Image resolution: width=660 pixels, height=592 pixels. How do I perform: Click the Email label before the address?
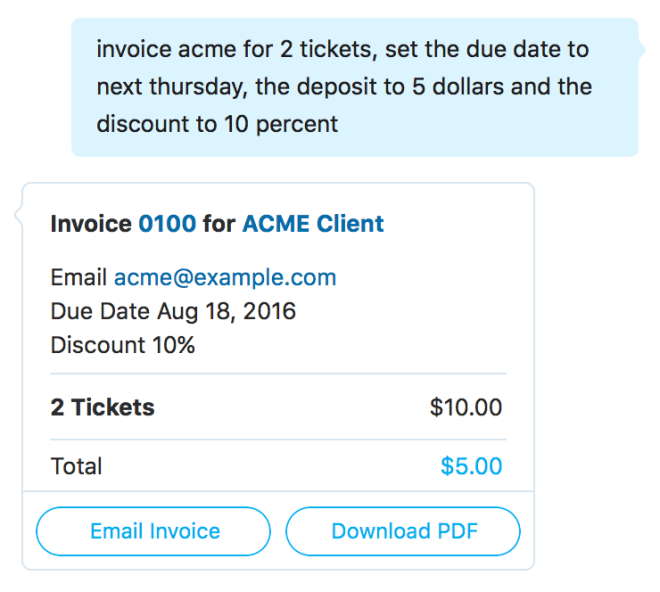[x=79, y=278]
